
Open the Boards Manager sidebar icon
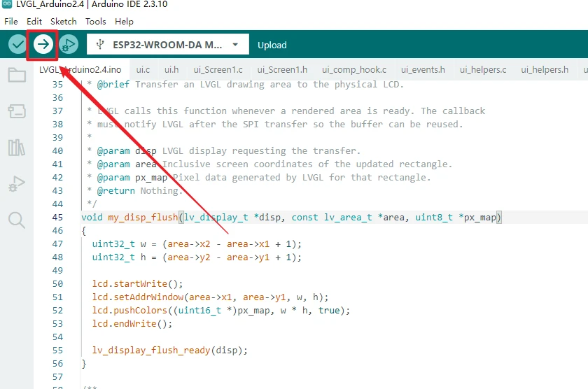click(17, 111)
